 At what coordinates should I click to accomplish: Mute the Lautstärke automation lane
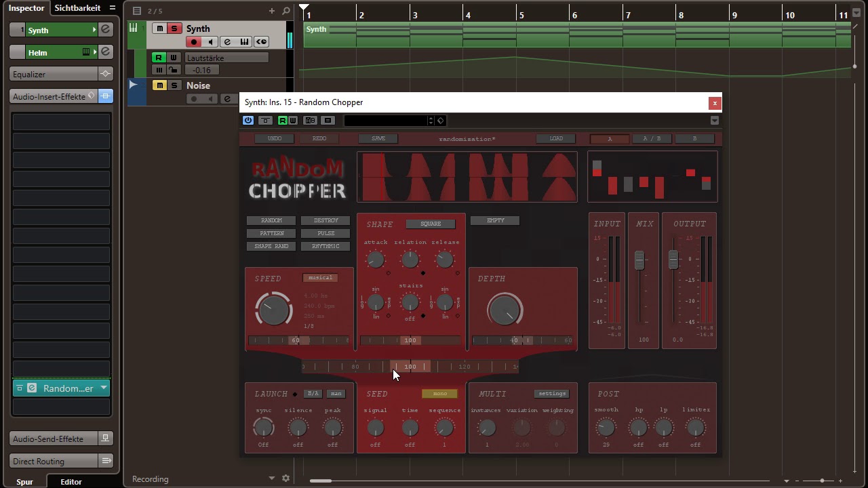click(159, 70)
